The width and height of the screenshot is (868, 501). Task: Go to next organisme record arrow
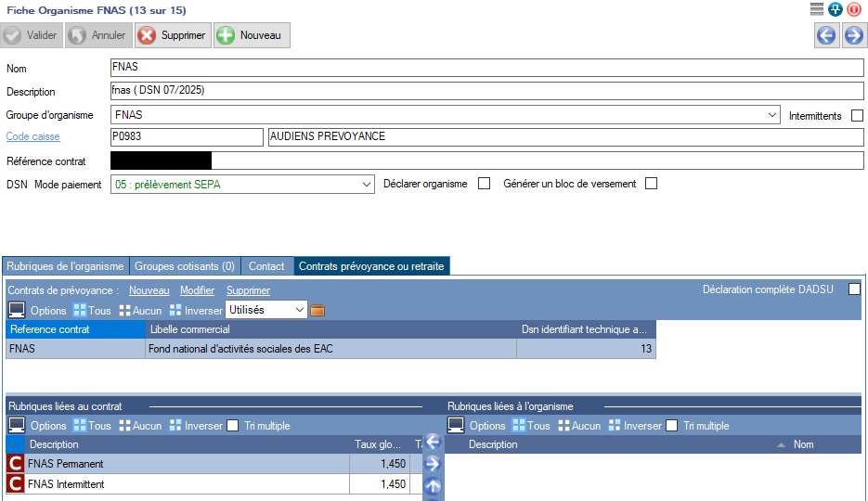[853, 36]
